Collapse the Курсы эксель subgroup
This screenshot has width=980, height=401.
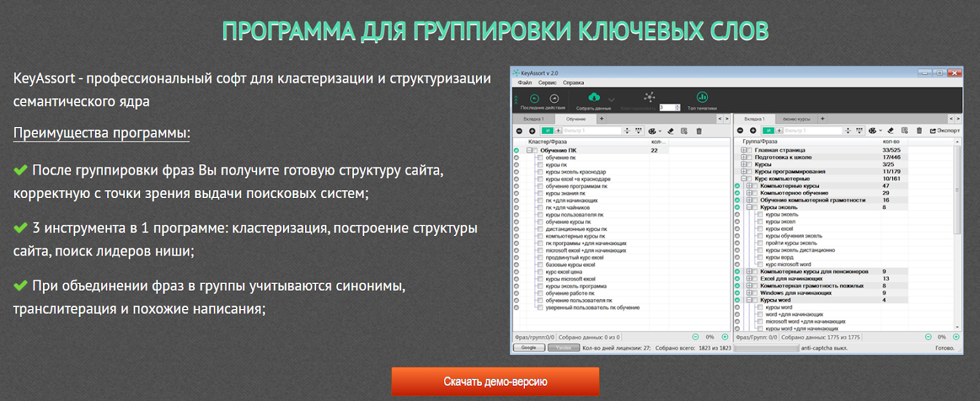click(x=749, y=207)
